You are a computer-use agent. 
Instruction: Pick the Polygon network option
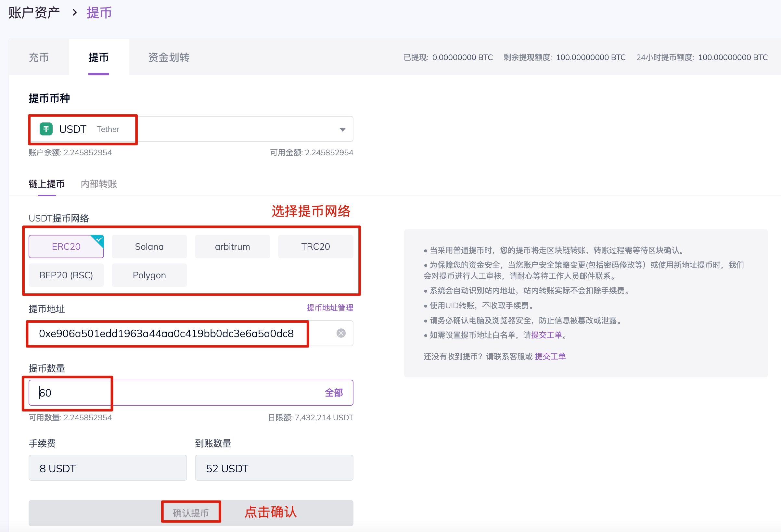[x=149, y=275]
